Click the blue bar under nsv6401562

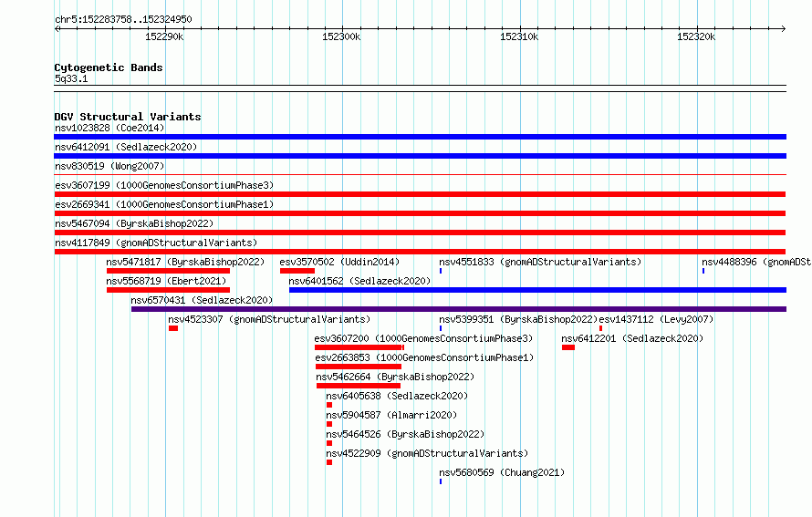point(537,290)
